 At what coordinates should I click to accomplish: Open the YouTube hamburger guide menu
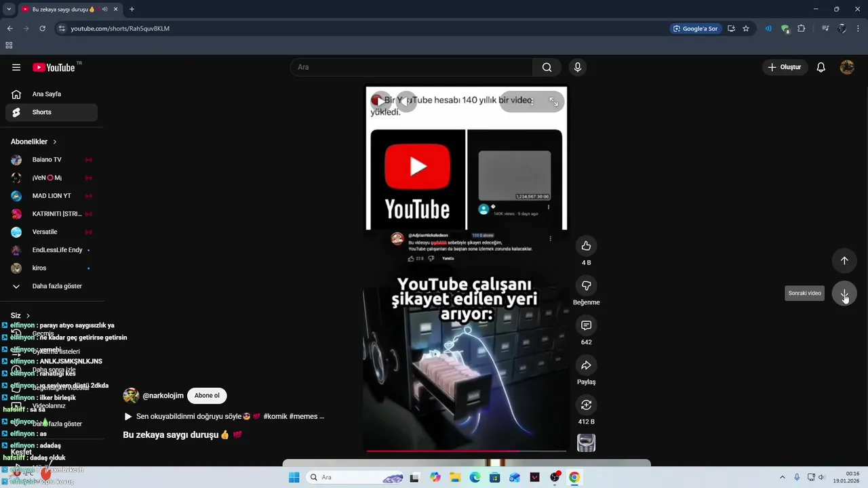coord(16,67)
